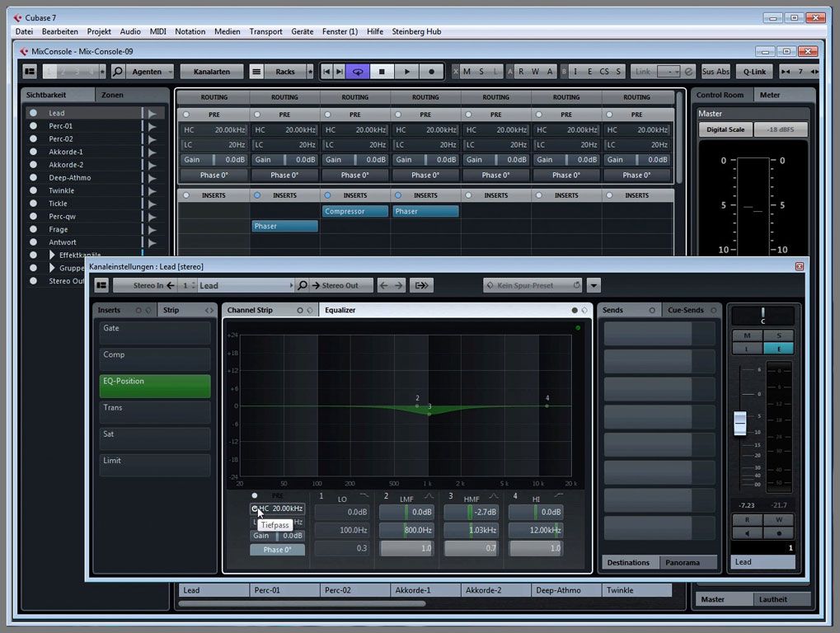Screen dimensions: 840x633
Task: Open the Geräte menu
Action: (x=303, y=31)
